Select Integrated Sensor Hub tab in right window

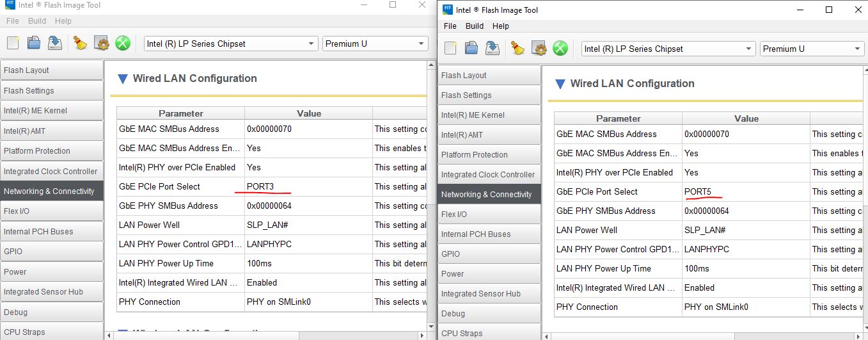pos(489,293)
